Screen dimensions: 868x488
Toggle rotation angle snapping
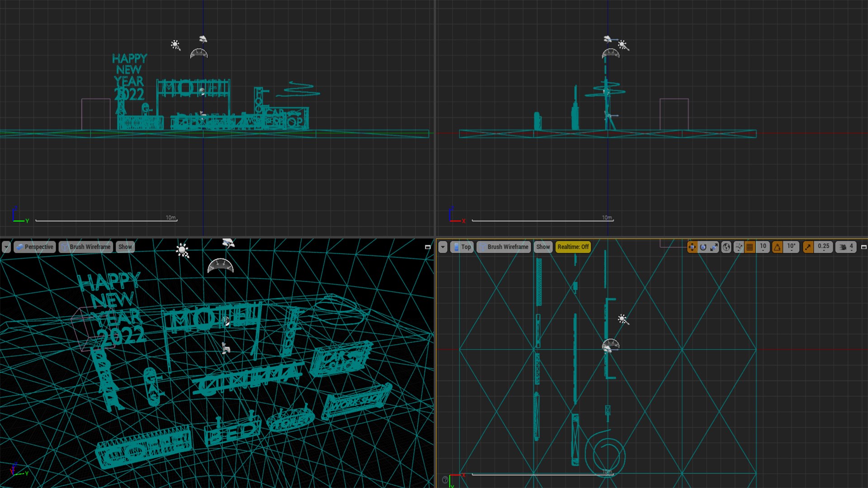pyautogui.click(x=777, y=247)
